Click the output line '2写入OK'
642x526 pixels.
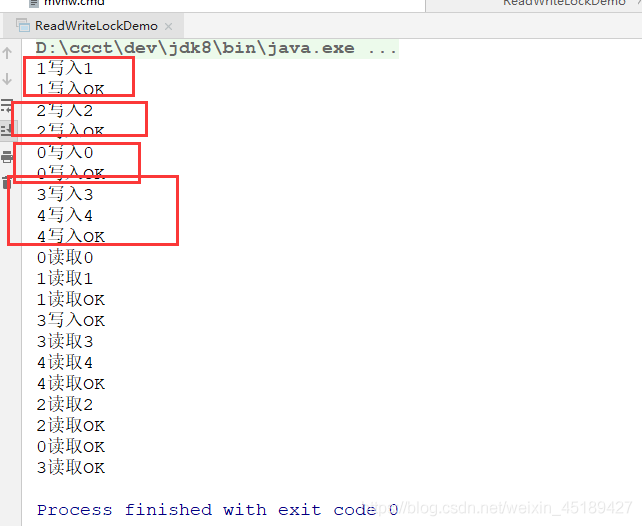click(70, 131)
